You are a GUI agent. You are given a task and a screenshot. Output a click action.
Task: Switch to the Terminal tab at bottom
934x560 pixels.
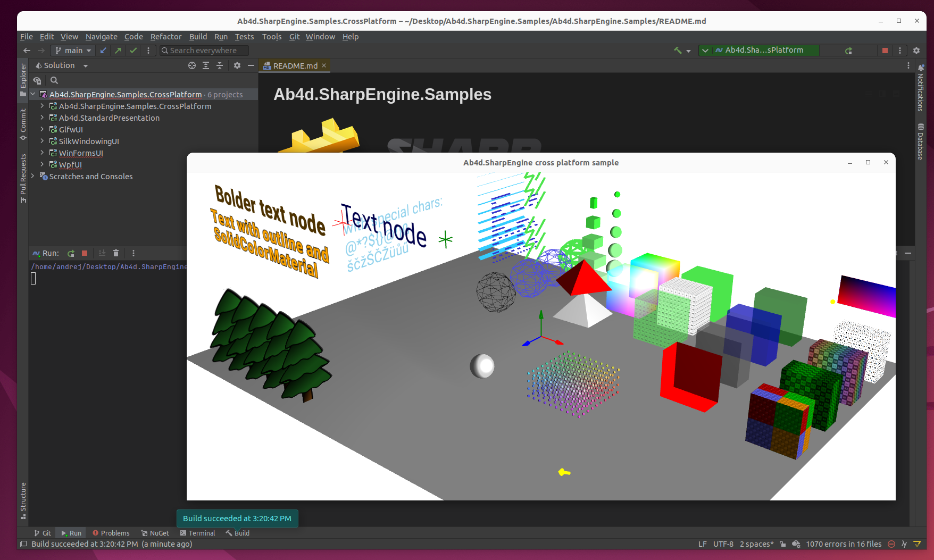(x=197, y=533)
